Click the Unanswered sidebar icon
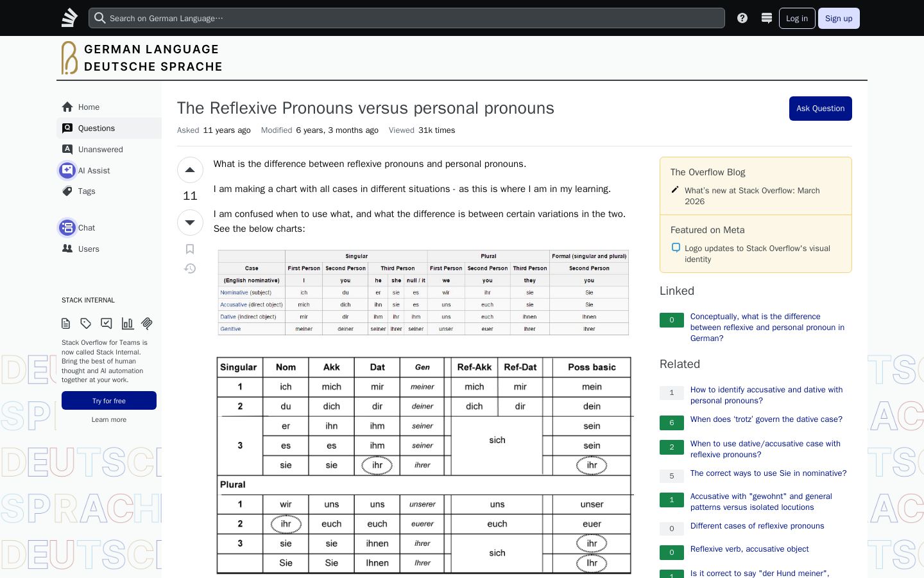 pos(67,149)
